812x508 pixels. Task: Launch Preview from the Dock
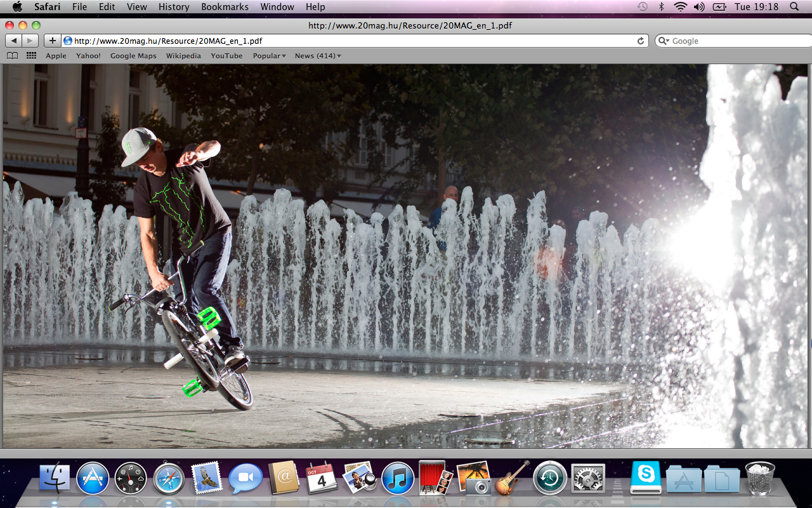(x=360, y=478)
